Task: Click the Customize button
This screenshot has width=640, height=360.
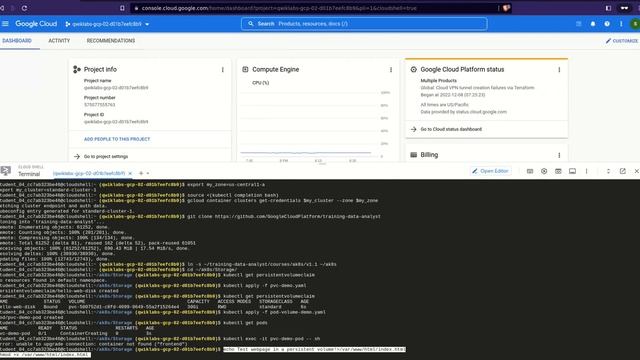Action: pyautogui.click(x=621, y=41)
